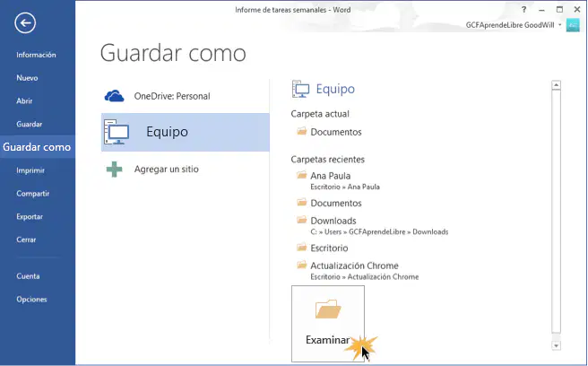Close the Word window
The image size is (588, 366).
tap(577, 10)
